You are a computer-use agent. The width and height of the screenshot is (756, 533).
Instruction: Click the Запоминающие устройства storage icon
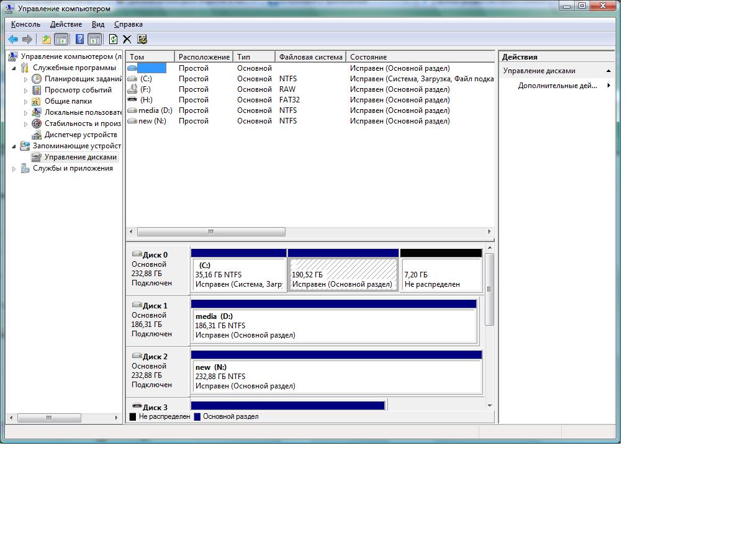(25, 146)
